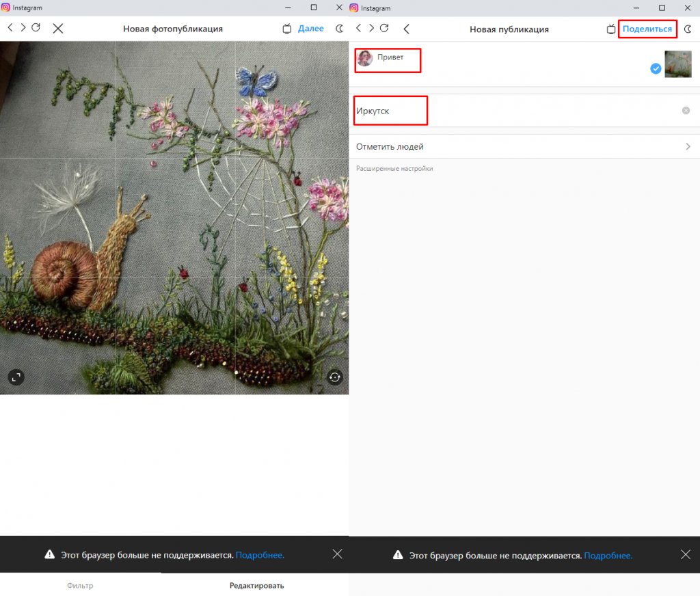Rotate the photo using the rotate icon
The height and width of the screenshot is (596, 700).
pos(334,377)
